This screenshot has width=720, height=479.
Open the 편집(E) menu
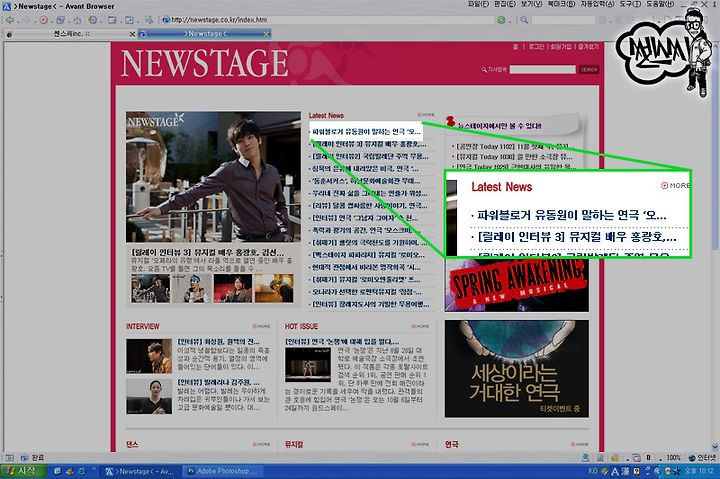coord(504,4)
